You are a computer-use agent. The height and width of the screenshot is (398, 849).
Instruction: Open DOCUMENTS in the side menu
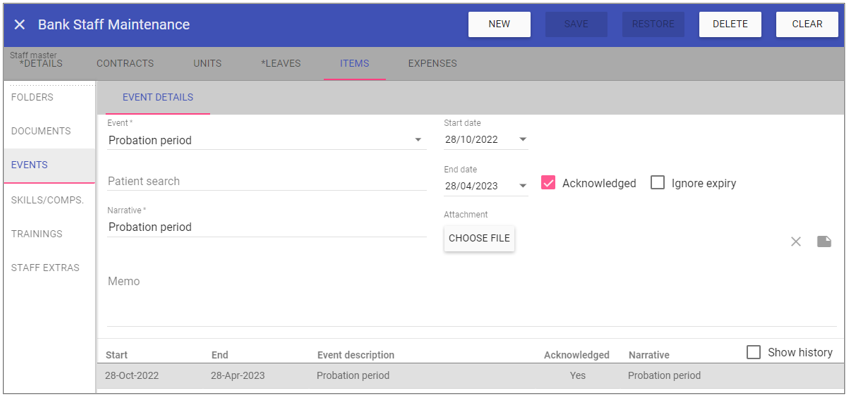coord(41,131)
